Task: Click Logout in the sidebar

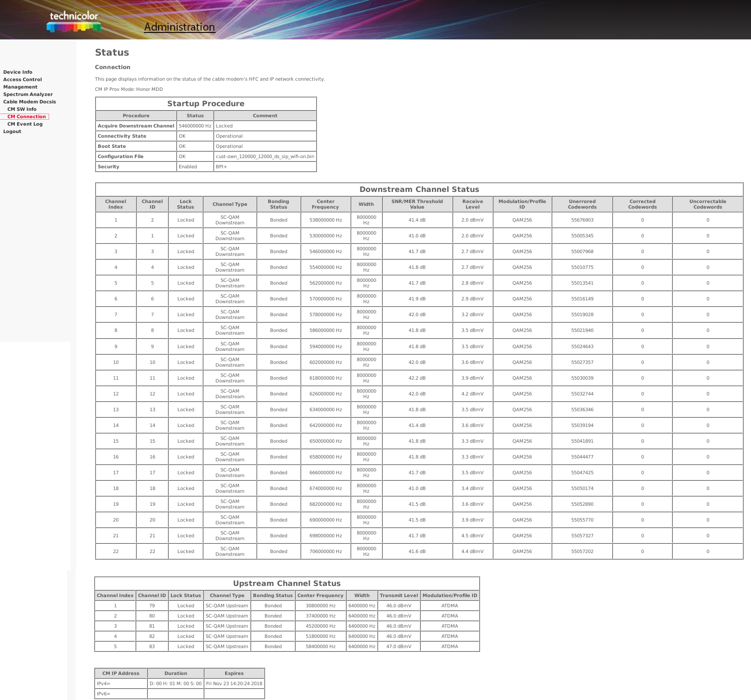Action: pyautogui.click(x=12, y=132)
